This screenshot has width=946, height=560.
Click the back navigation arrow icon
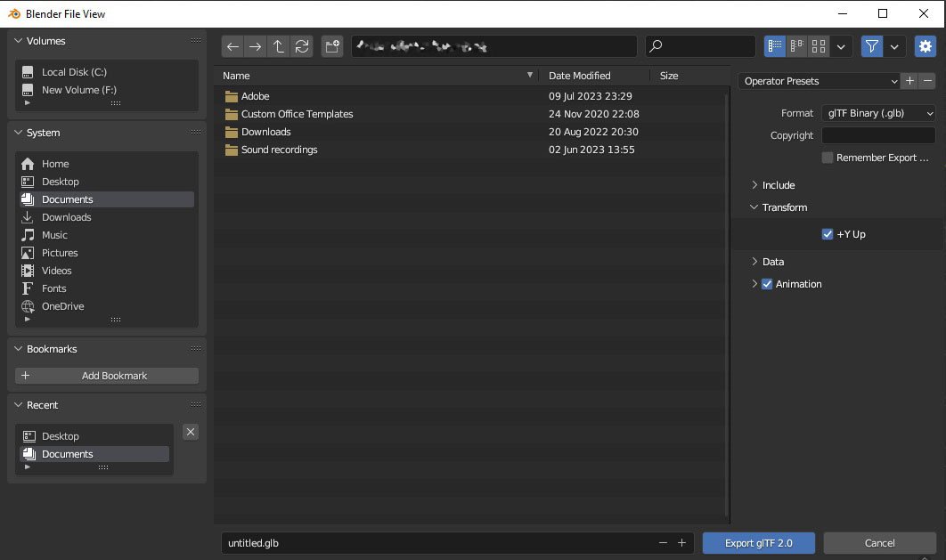[232, 46]
